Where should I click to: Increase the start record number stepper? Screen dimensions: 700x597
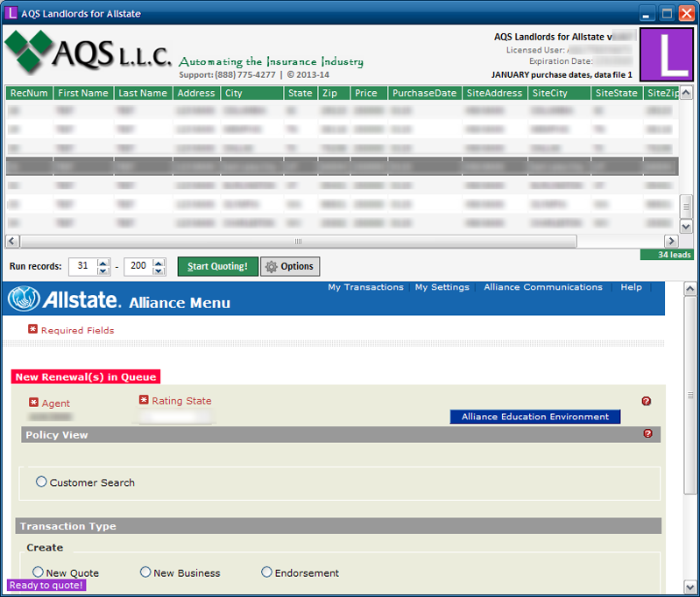click(x=103, y=263)
